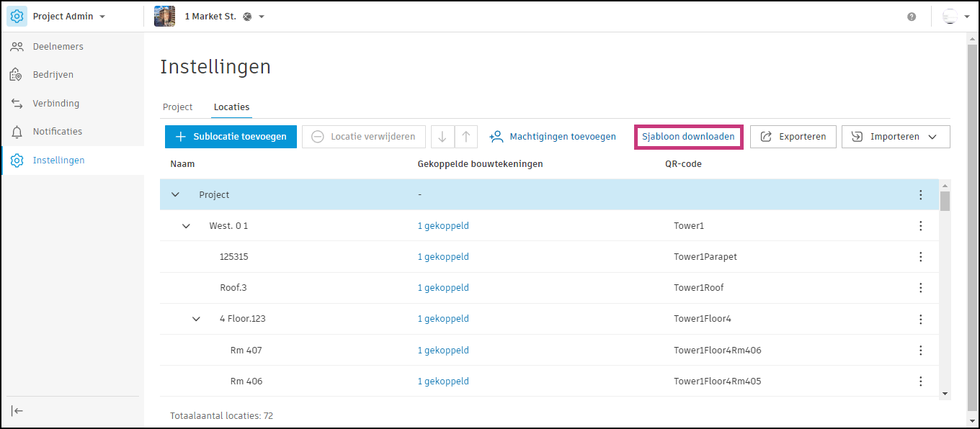Click the move location up arrow
The height and width of the screenshot is (429, 980).
point(466,137)
